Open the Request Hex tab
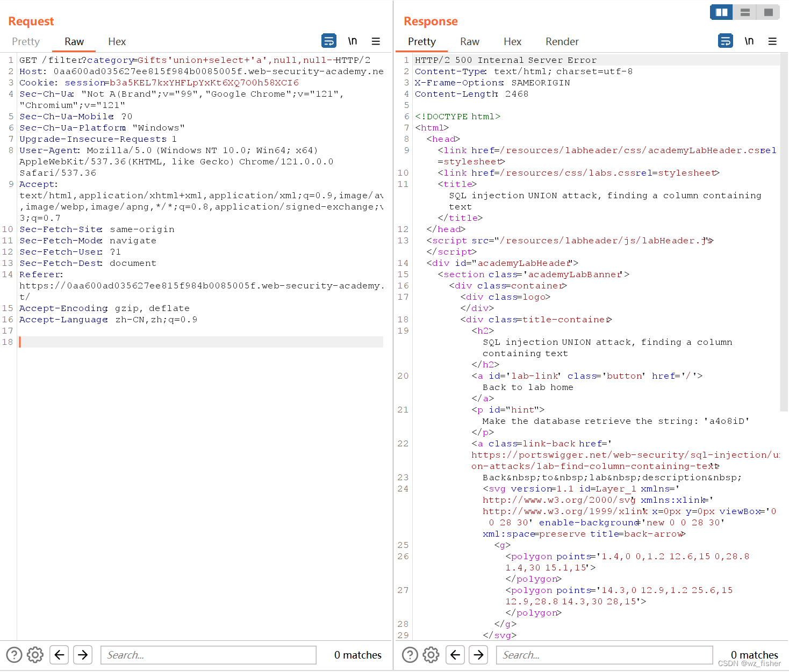Screen dimensions: 789x672 pos(117,41)
